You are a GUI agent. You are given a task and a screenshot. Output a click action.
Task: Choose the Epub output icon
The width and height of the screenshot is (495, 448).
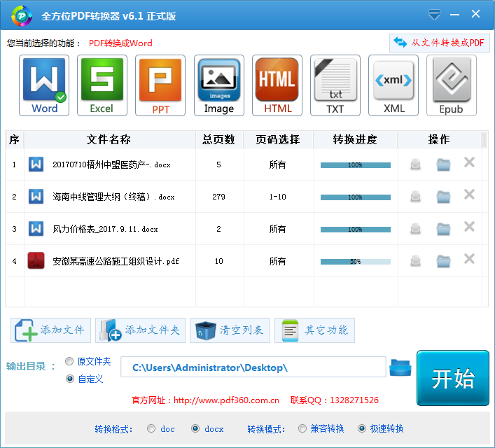pyautogui.click(x=451, y=85)
